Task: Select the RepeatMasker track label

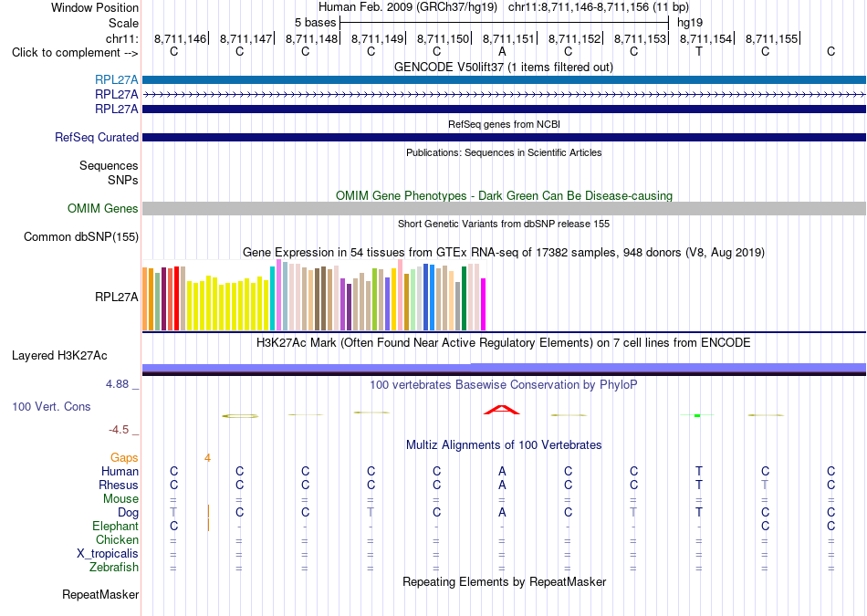Action: [x=100, y=594]
